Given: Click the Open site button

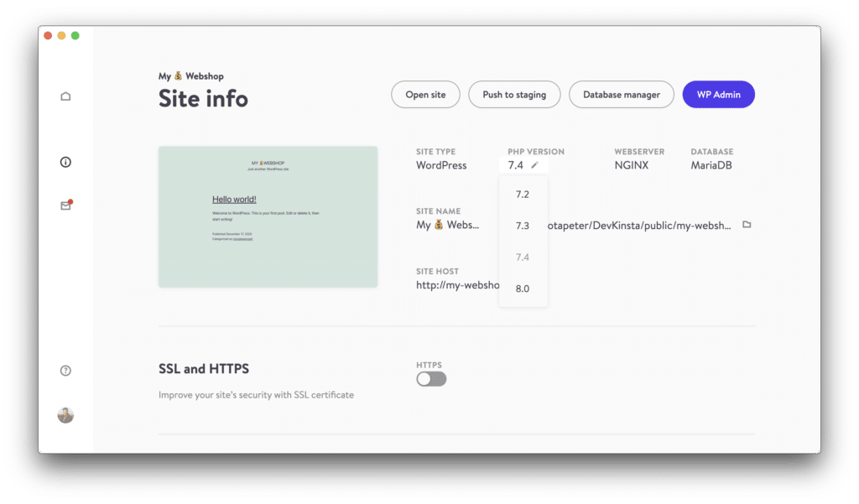Looking at the screenshot, I should click(x=425, y=94).
